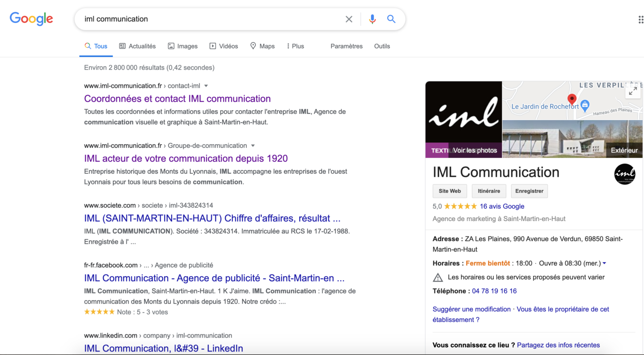Expand the map with the fullscreen arrows icon
644x355 pixels.
coord(633,91)
